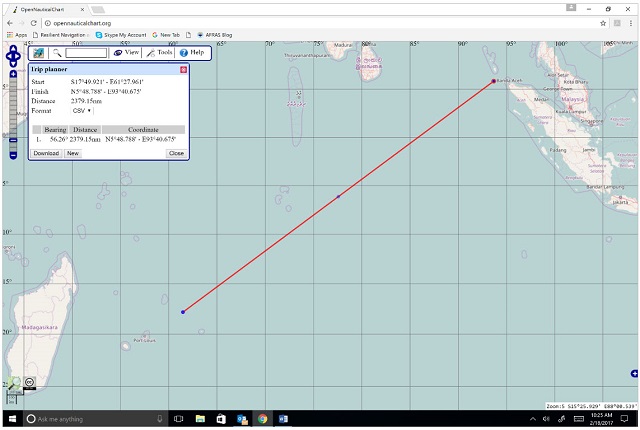Open the Store app from the taskbar

coord(221,419)
